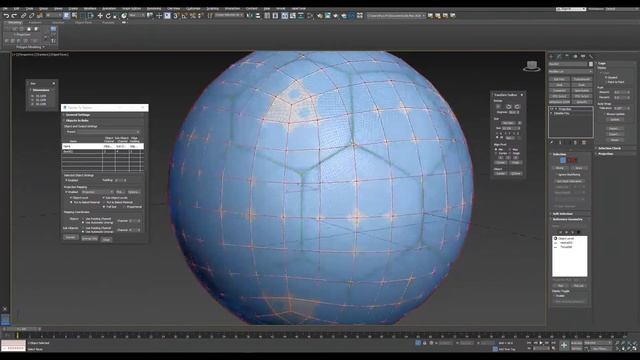
Task: Open the Modifier List dropdown
Action: pos(571,71)
